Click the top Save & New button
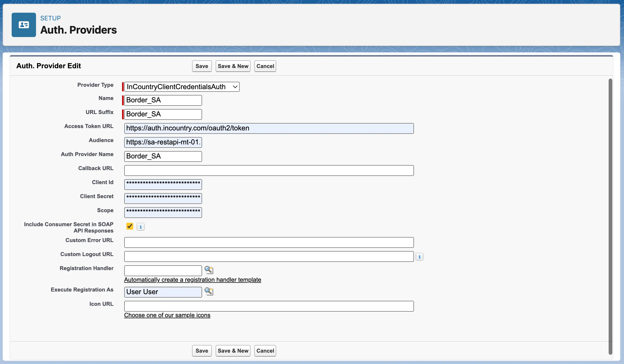This screenshot has height=364, width=624. (233, 66)
